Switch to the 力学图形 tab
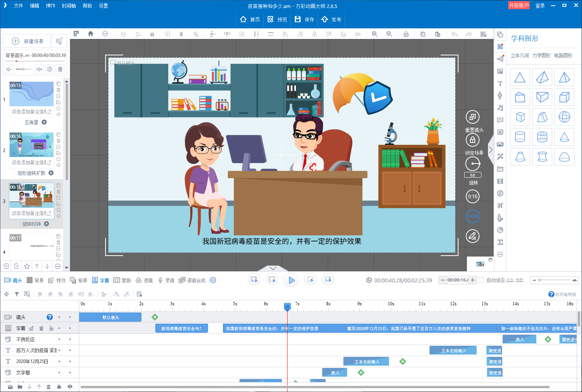Image resolution: width=582 pixels, height=392 pixels. 541,55
